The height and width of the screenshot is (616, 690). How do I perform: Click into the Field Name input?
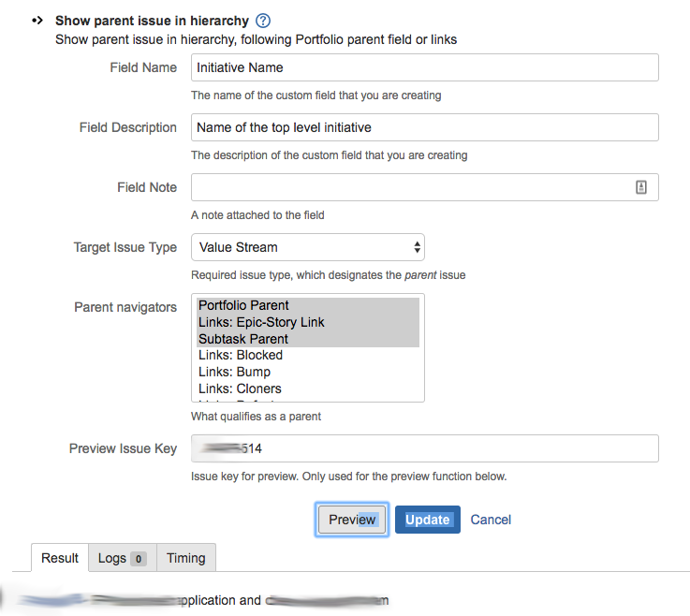(424, 67)
